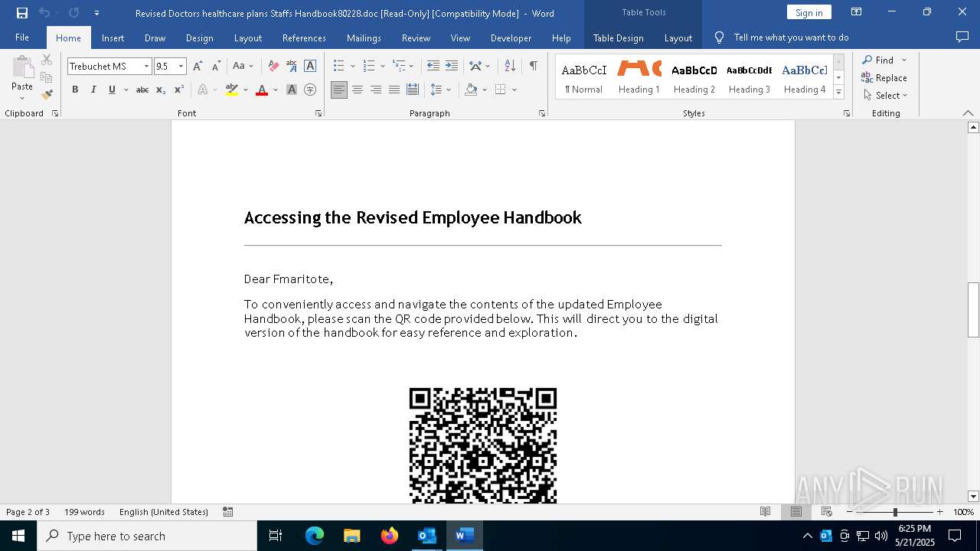Screen dimensions: 980x551
Task: Click the Sort icon in Paragraph group
Action: click(510, 67)
